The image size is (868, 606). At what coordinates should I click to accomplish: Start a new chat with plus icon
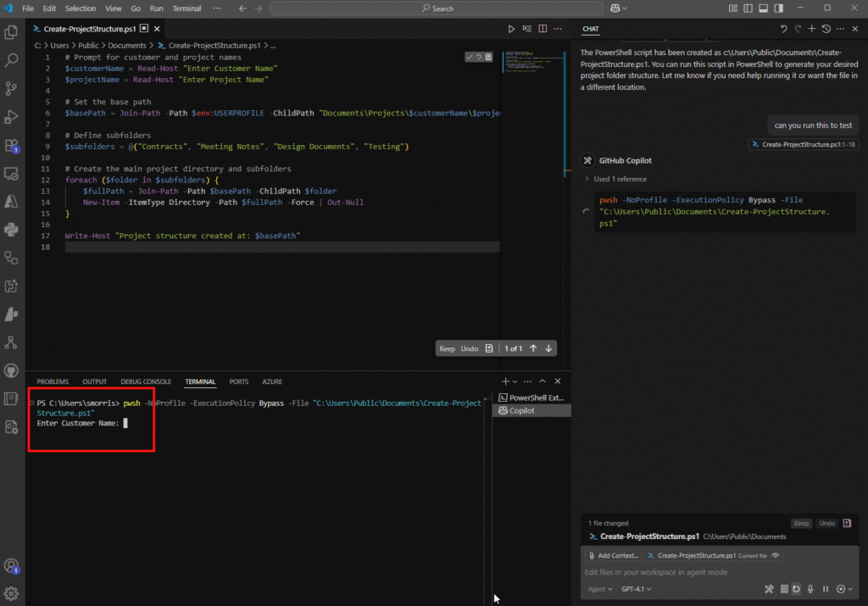click(811, 29)
